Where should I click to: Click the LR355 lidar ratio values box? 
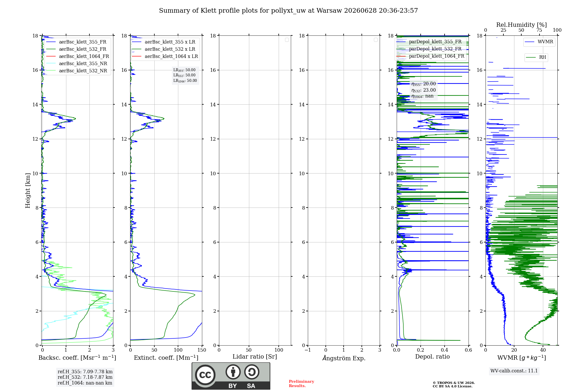pos(185,75)
